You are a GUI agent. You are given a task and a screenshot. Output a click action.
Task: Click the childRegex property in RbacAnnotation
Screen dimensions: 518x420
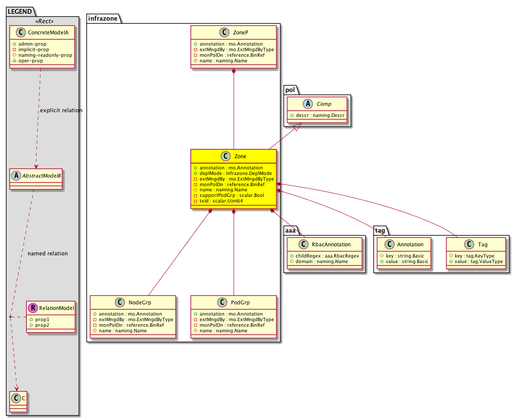(x=325, y=256)
